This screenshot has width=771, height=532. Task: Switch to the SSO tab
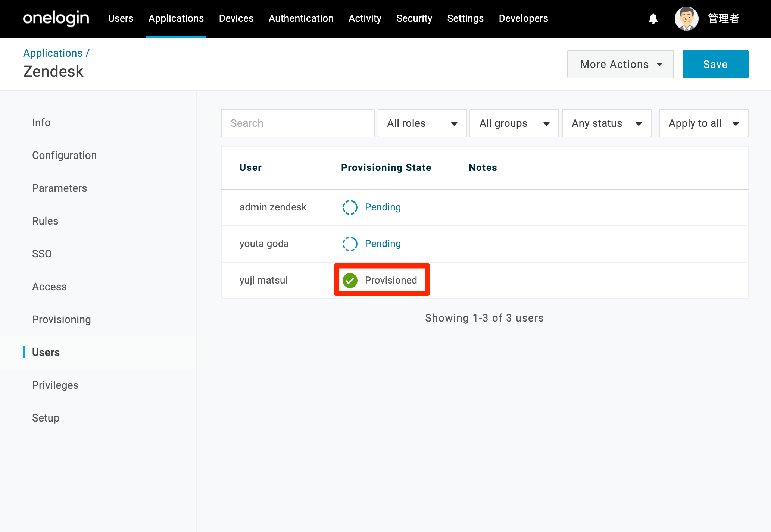(42, 254)
